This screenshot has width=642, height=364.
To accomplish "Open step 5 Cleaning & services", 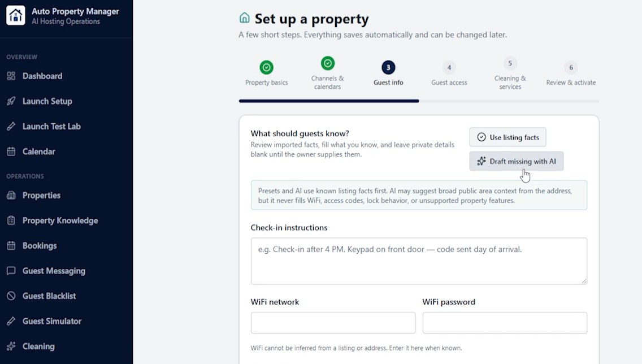I will click(510, 73).
